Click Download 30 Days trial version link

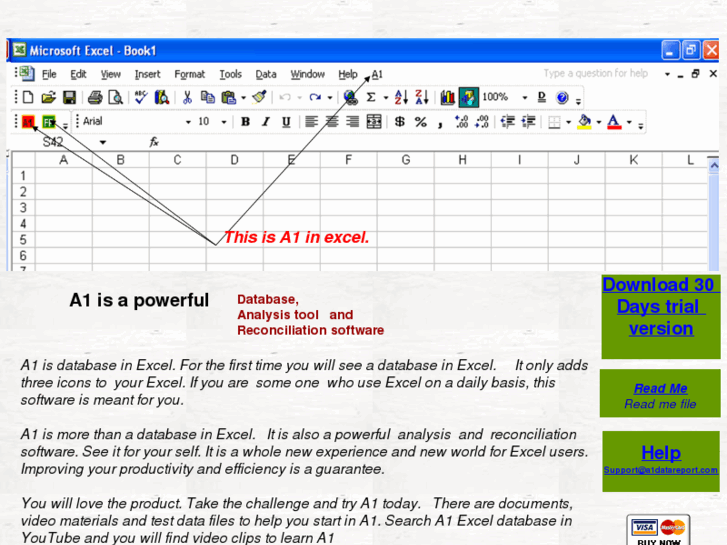pyautogui.click(x=660, y=307)
